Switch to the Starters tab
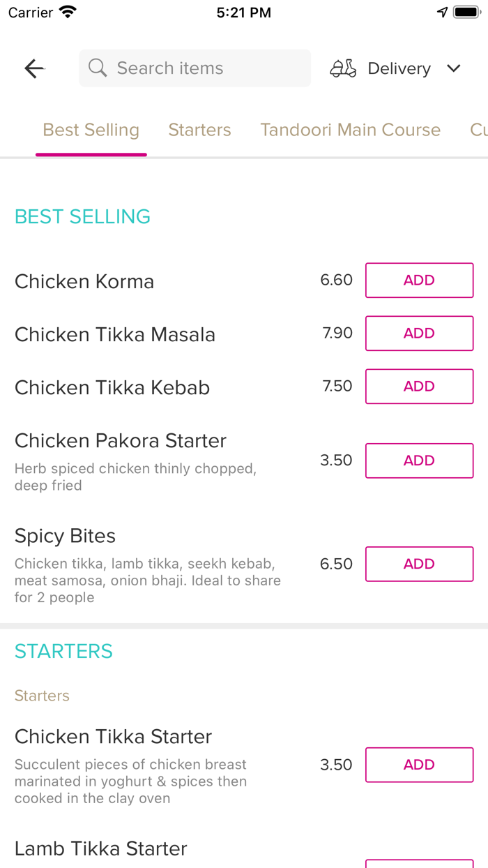The height and width of the screenshot is (868, 488). (x=199, y=130)
